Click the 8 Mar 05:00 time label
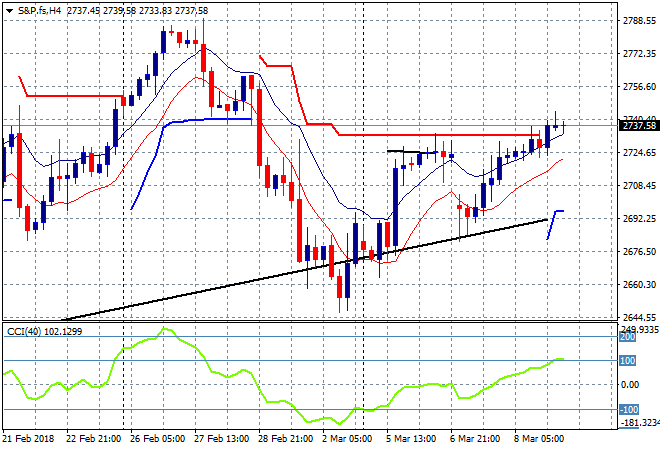 (x=539, y=439)
